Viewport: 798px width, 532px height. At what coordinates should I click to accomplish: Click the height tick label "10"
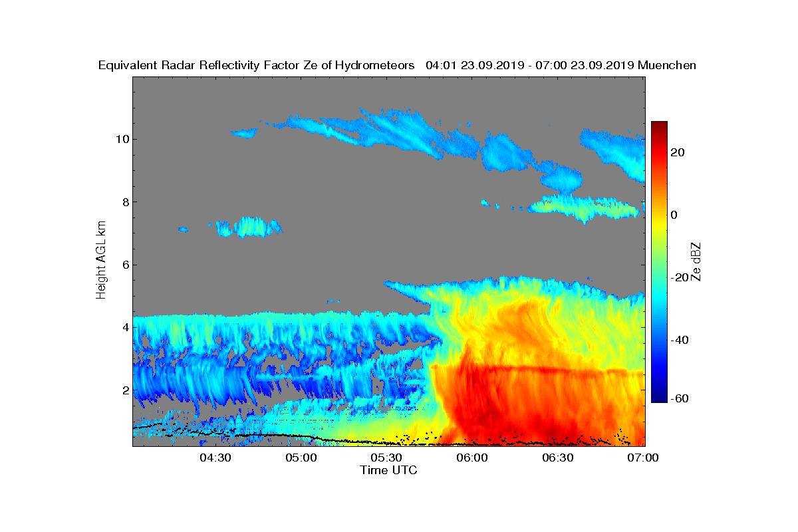click(122, 139)
